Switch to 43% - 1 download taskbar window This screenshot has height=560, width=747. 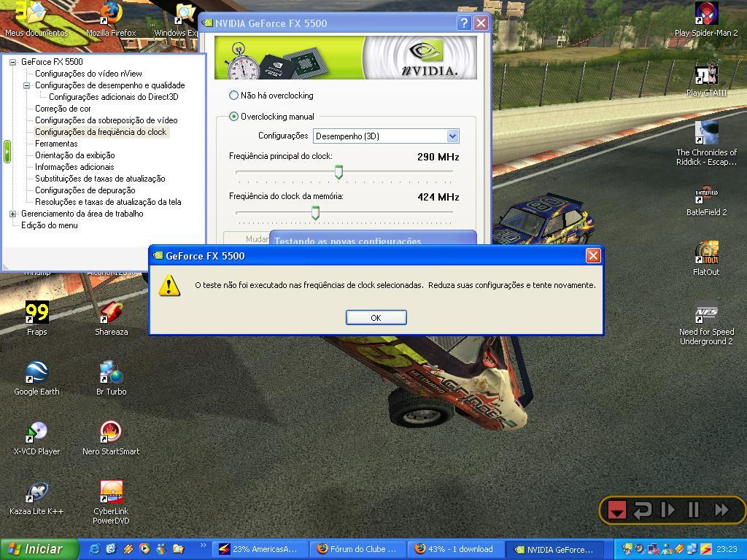pyautogui.click(x=455, y=549)
